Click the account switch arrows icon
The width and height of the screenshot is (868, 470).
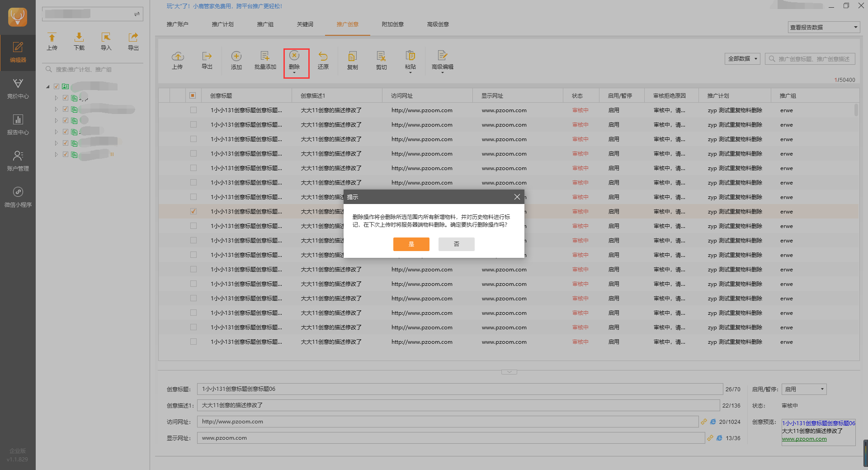(137, 14)
